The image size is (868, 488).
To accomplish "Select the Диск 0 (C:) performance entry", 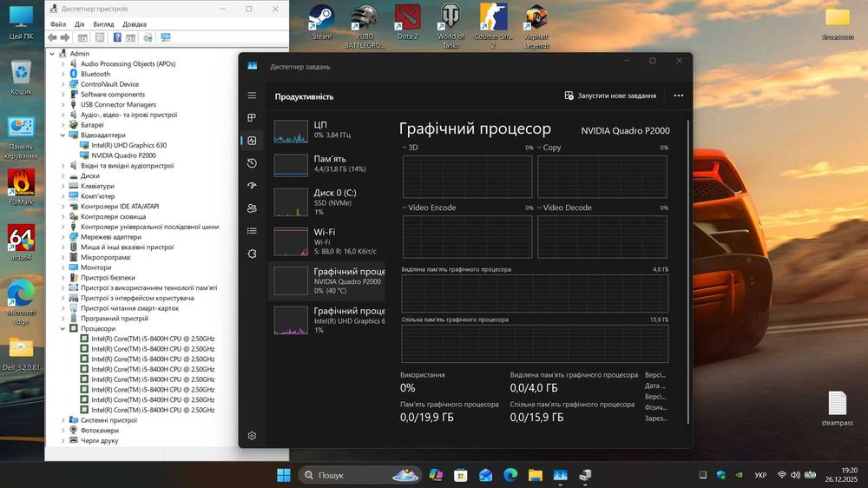I will pos(326,202).
